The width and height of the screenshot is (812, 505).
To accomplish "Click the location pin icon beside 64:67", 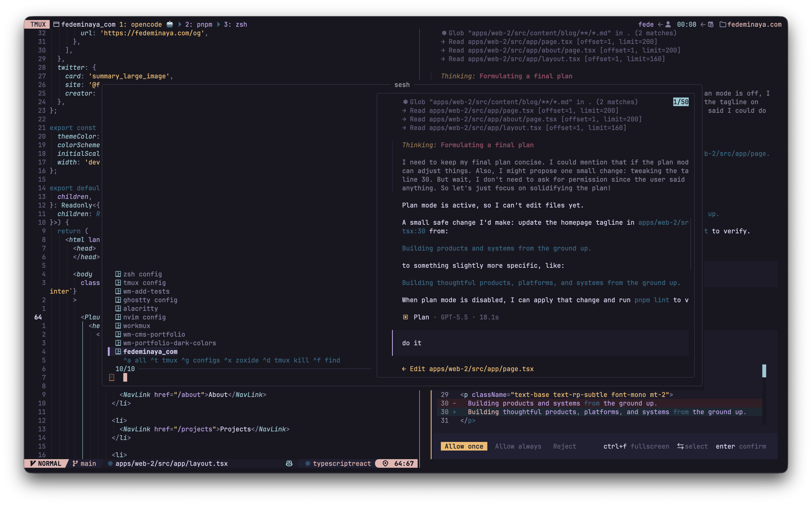I will point(386,464).
